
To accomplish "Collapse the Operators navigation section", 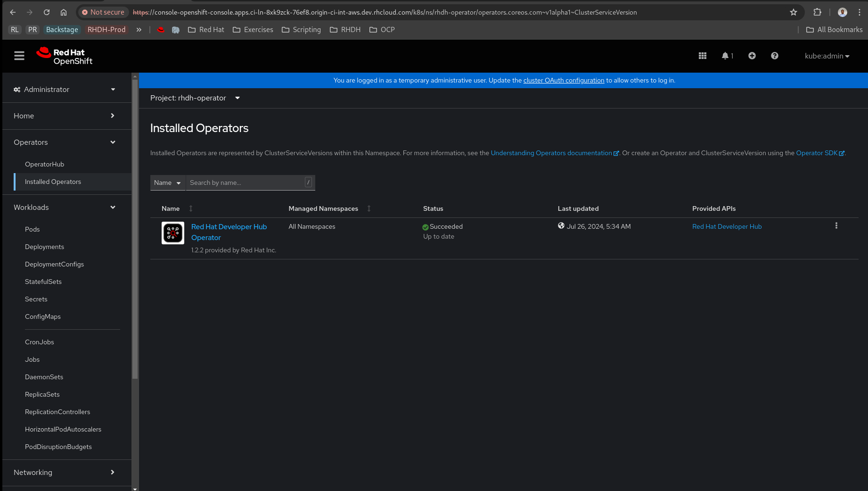I will coord(65,142).
